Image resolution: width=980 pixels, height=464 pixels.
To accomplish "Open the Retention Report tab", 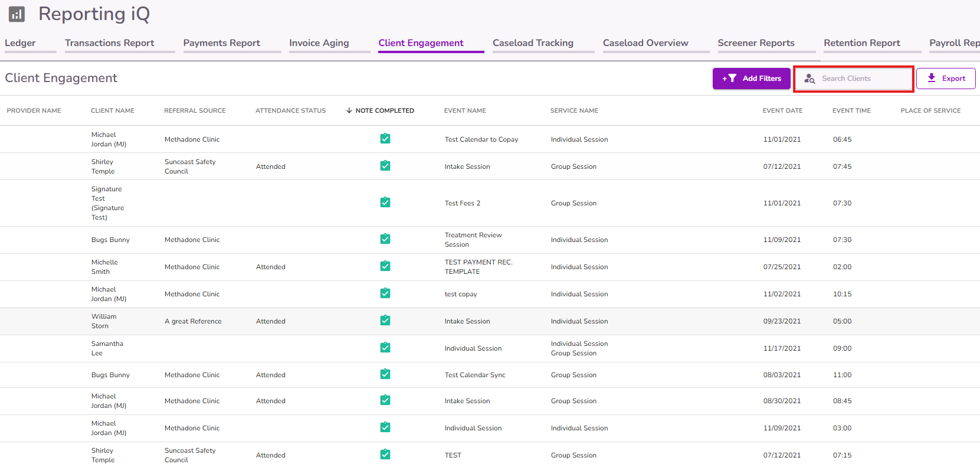I will (862, 43).
